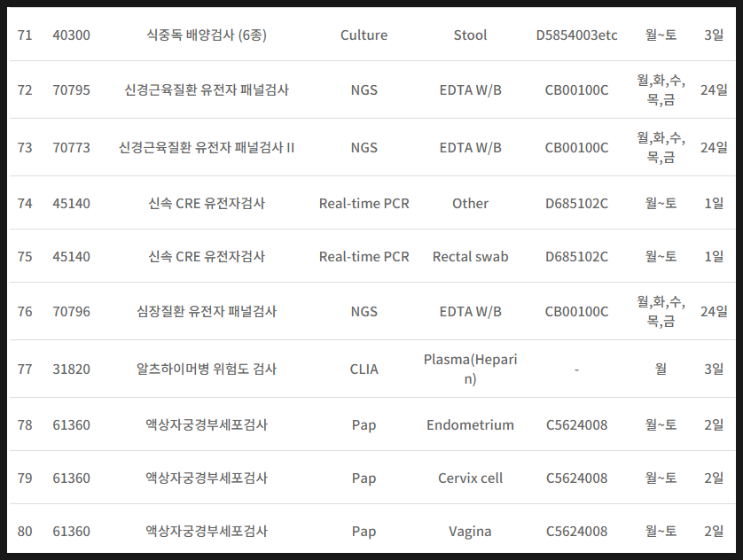Click 심장질환 유전자 패널검사 test name

pos(206,312)
